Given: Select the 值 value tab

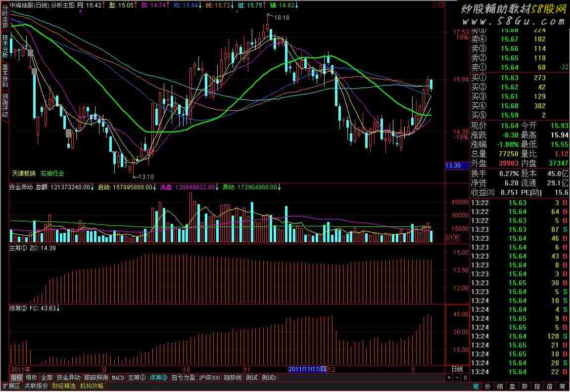Looking at the screenshot, I should [x=550, y=387].
